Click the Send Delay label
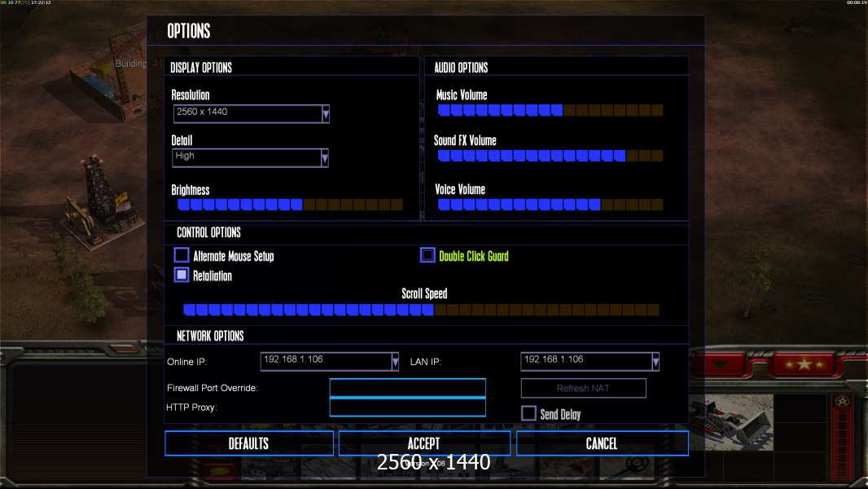This screenshot has height=489, width=868. pos(560,414)
